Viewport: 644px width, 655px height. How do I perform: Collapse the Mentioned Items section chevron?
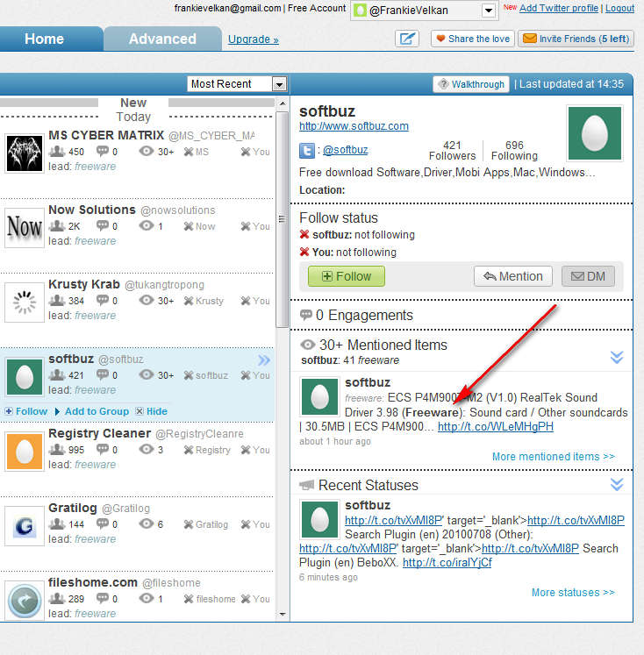[x=617, y=357]
